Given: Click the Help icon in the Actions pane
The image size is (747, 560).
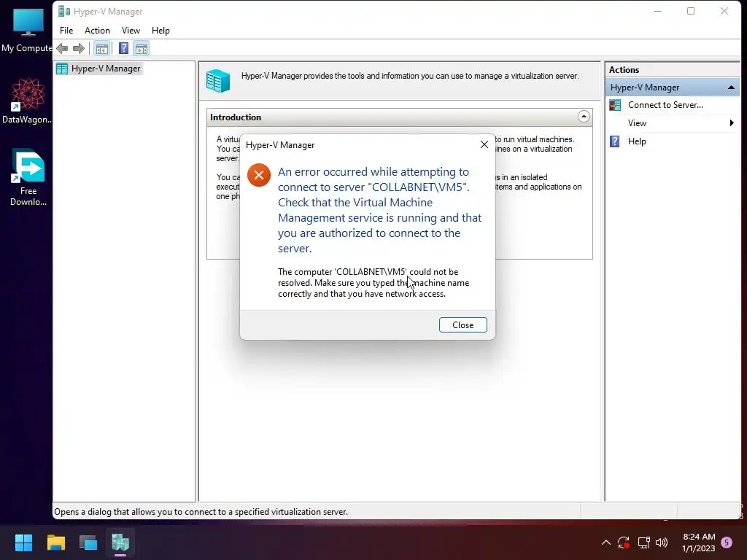Looking at the screenshot, I should pyautogui.click(x=615, y=141).
